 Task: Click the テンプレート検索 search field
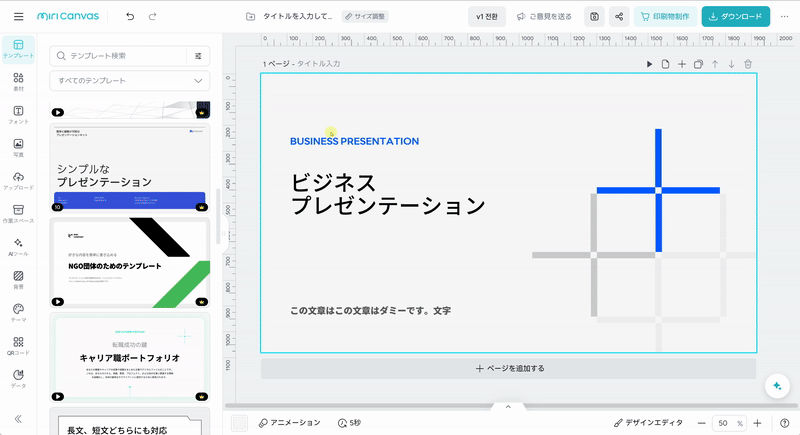pyautogui.click(x=120, y=57)
